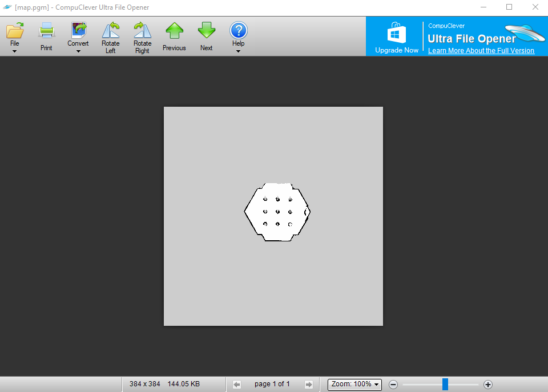Expand the Convert dropdown arrow
This screenshot has width=548, height=392.
78,51
